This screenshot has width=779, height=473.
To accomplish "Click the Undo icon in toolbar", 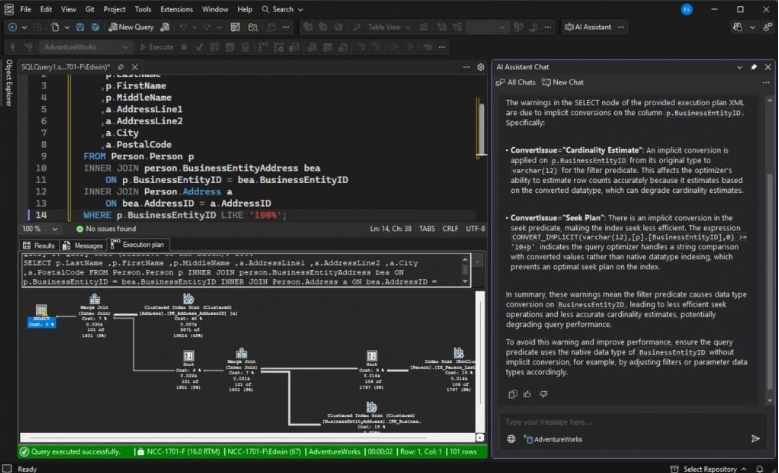I will tap(183, 27).
